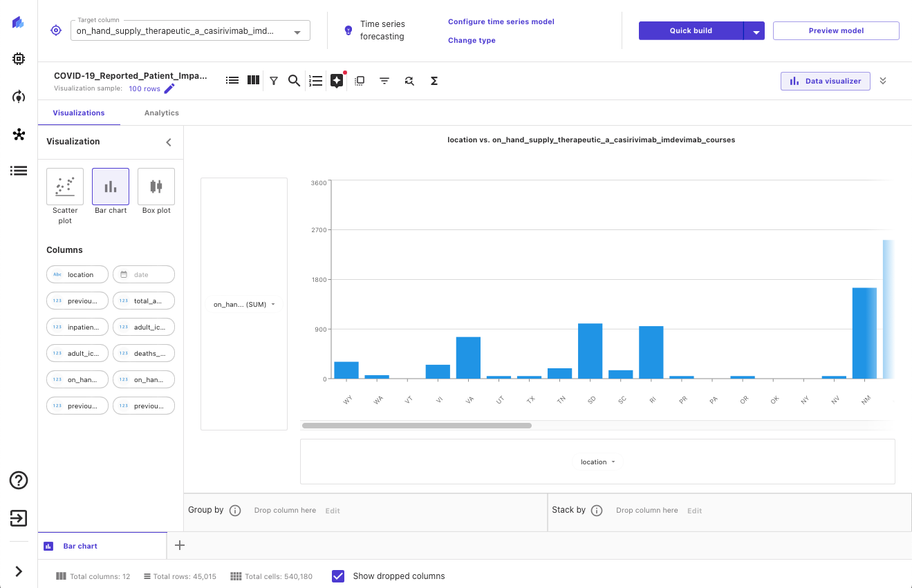Viewport: 912px width, 588px height.
Task: Expand the Quick build options arrow
Action: [755, 31]
